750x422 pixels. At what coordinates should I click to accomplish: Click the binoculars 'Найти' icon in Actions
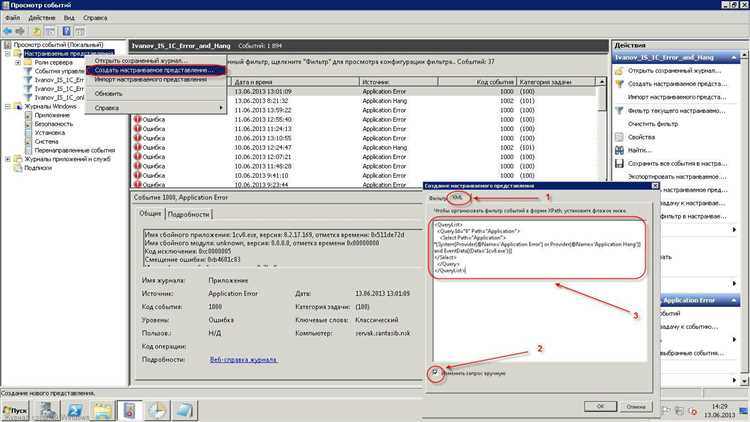click(619, 150)
